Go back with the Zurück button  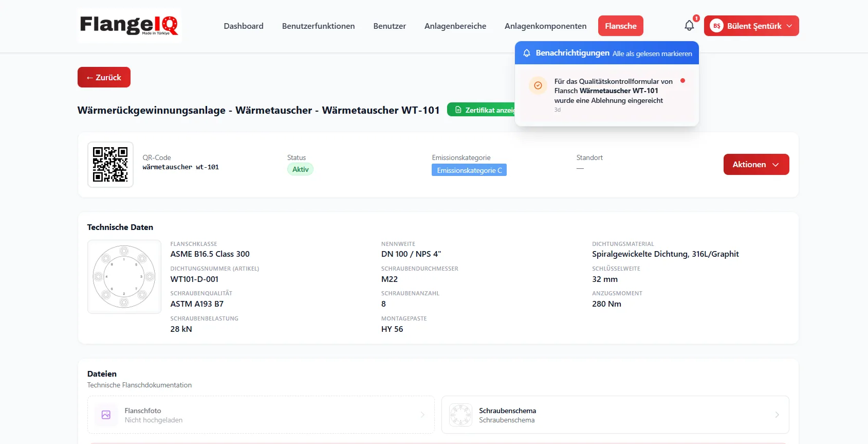tap(104, 77)
